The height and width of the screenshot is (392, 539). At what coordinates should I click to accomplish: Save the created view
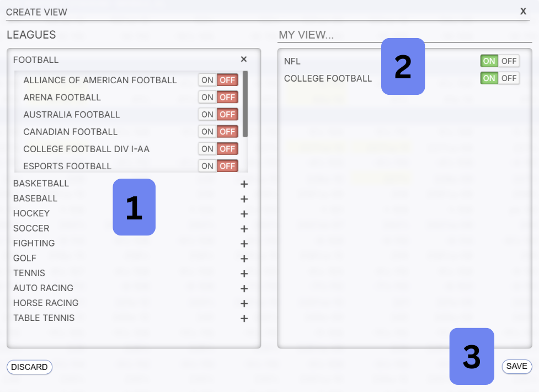(516, 366)
